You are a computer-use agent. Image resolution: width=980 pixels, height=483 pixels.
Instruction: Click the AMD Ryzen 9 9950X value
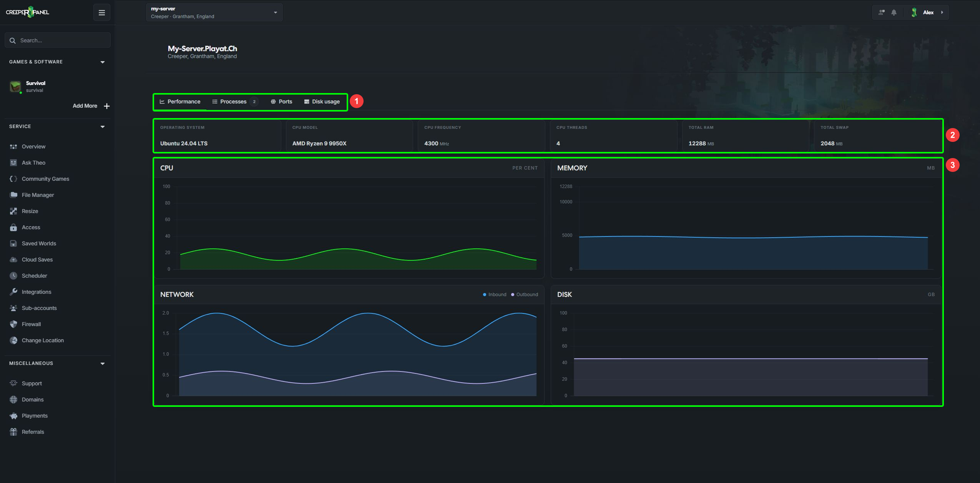point(319,143)
